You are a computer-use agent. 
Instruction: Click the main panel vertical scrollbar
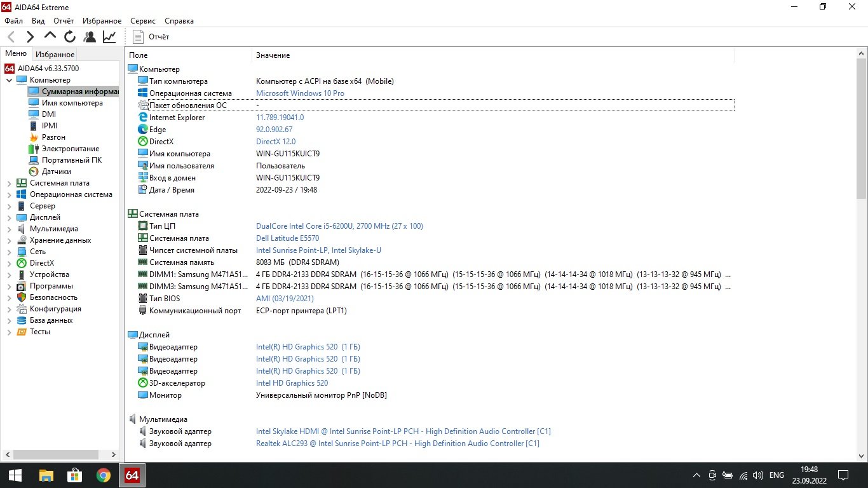pos(862,130)
